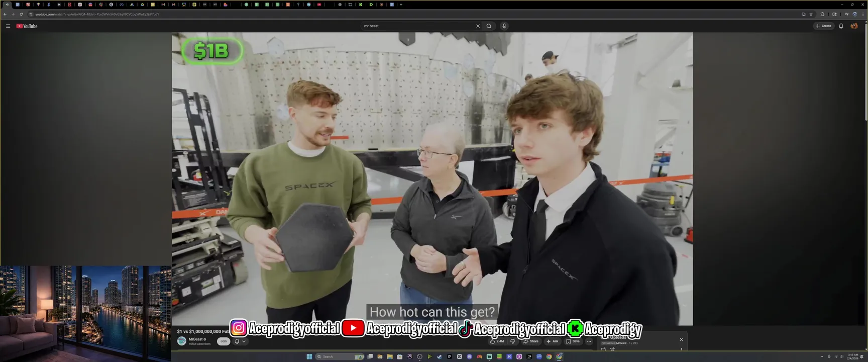Open the MrBeast channel name link
The image size is (868, 362).
tap(195, 339)
